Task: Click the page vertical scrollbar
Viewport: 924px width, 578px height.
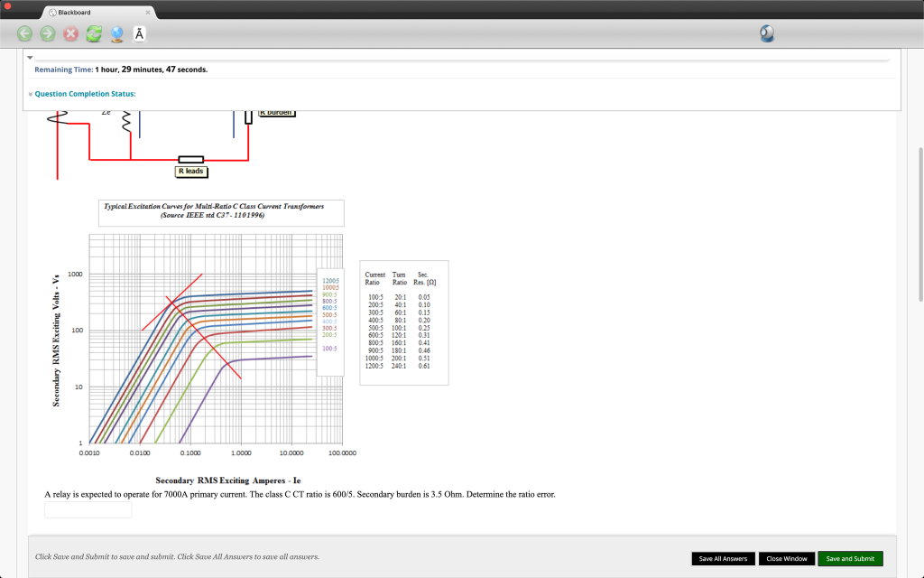Action: (x=920, y=224)
